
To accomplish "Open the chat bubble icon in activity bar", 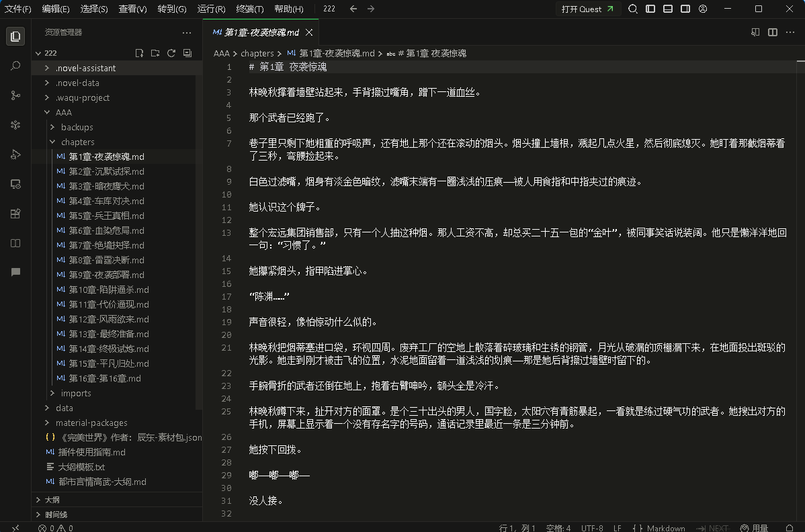I will 15,272.
